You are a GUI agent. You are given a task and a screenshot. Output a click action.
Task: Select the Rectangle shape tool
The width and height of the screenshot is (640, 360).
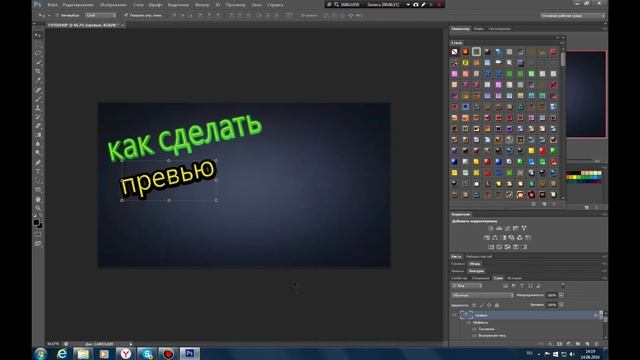[x=38, y=190]
